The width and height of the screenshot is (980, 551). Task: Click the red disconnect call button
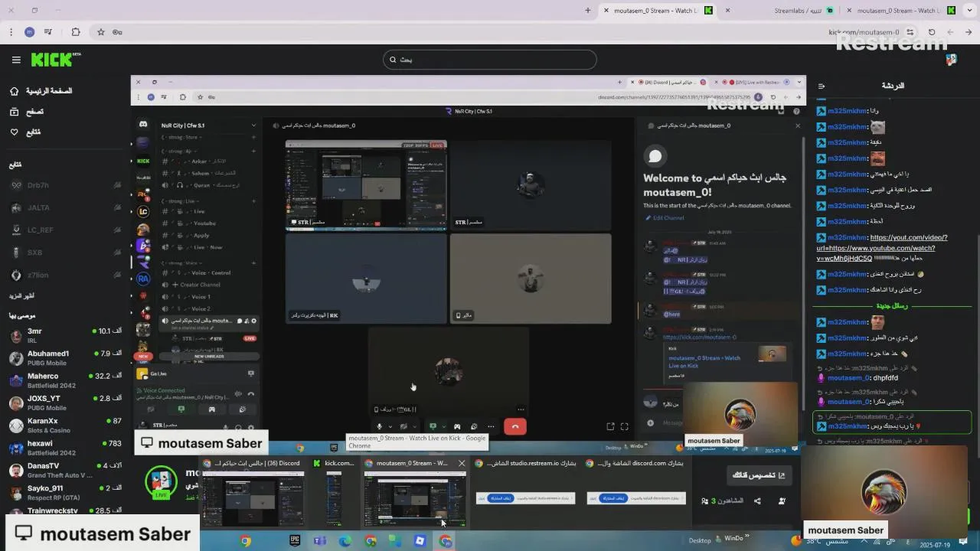click(515, 427)
